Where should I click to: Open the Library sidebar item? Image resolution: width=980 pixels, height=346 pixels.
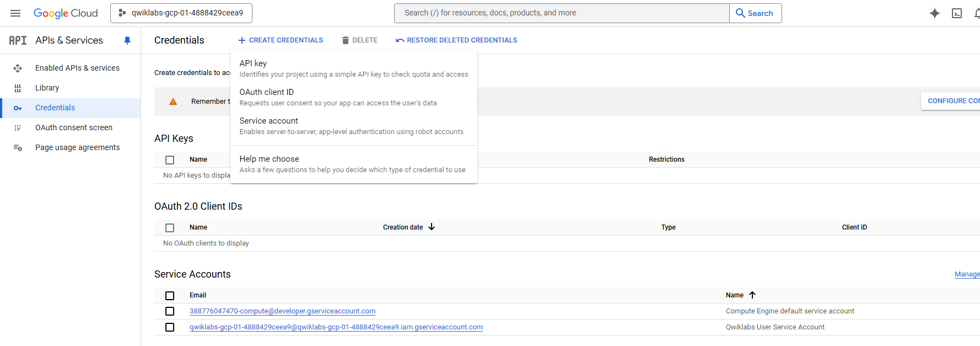[x=71, y=88]
